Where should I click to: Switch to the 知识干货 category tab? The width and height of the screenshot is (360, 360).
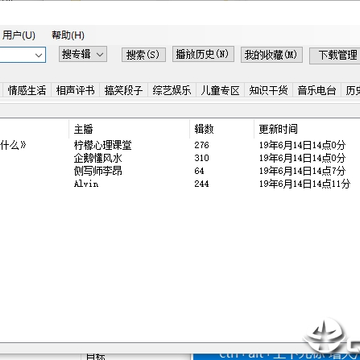(x=269, y=90)
